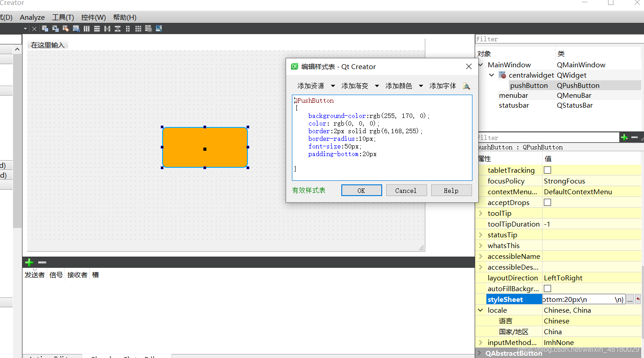Select statusbar in the object tree
The height and width of the screenshot is (358, 644).
point(514,105)
